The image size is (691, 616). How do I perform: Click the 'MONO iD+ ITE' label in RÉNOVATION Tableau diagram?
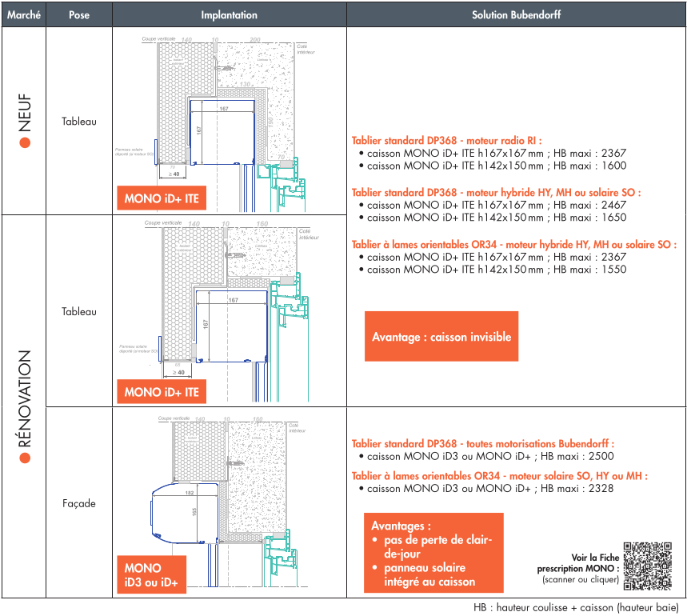pyautogui.click(x=162, y=391)
